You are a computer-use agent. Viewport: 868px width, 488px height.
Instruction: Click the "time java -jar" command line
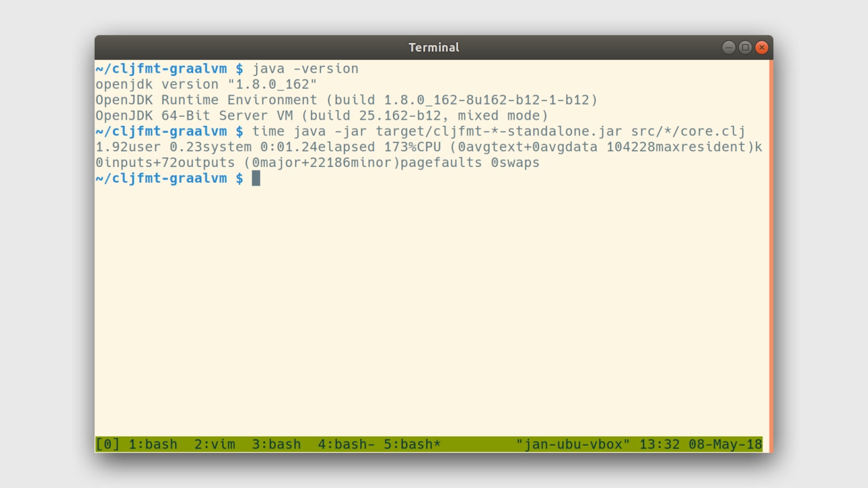pos(499,131)
